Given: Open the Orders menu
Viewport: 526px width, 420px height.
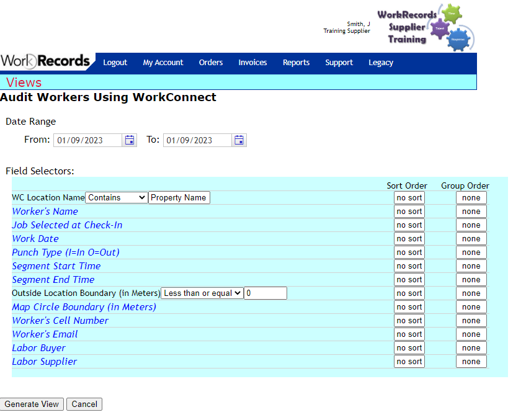Looking at the screenshot, I should coord(211,63).
